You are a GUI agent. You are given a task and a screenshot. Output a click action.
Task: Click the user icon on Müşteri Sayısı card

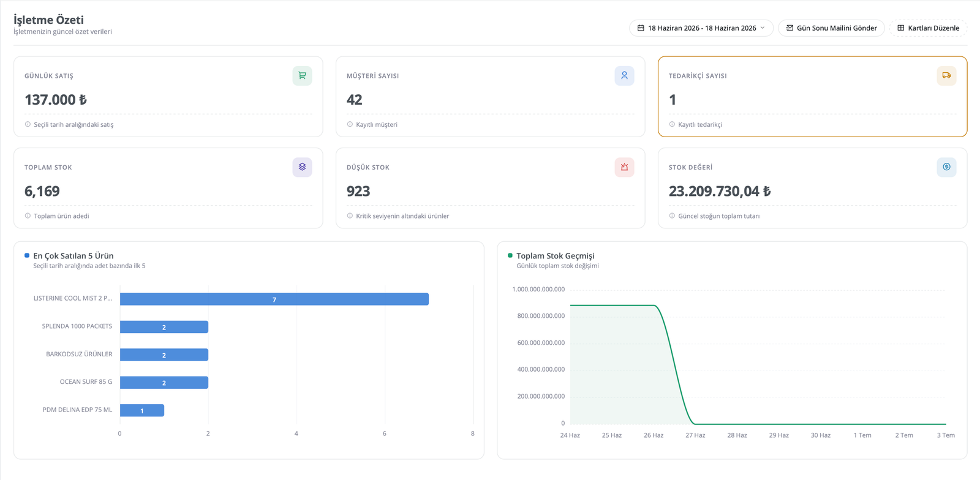point(624,76)
